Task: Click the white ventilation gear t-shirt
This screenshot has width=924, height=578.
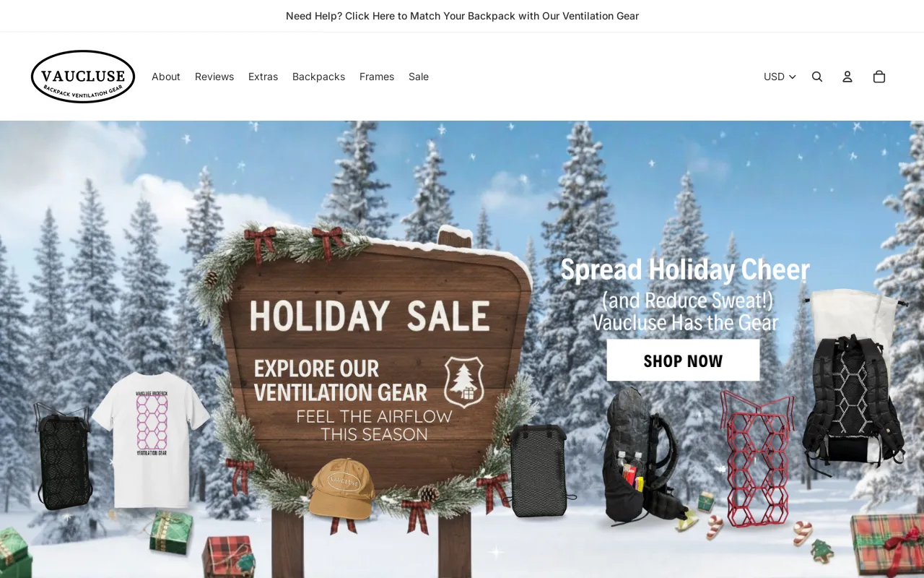Action: 152,439
